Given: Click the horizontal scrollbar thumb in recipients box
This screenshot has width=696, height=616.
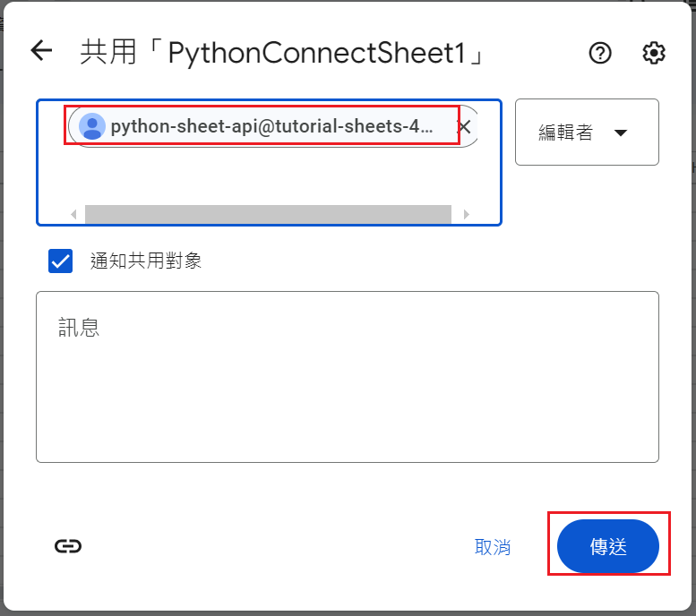Looking at the screenshot, I should coord(268,215).
